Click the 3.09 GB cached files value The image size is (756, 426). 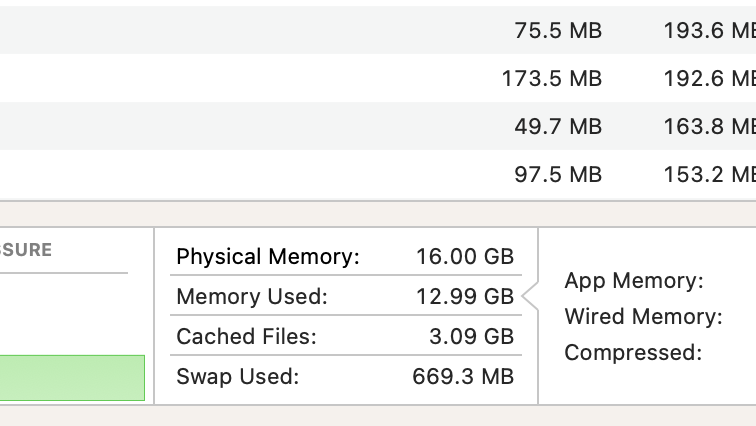click(x=471, y=337)
